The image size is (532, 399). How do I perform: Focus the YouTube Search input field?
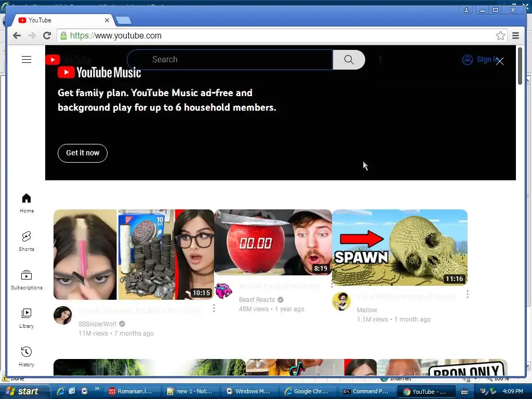tap(230, 60)
